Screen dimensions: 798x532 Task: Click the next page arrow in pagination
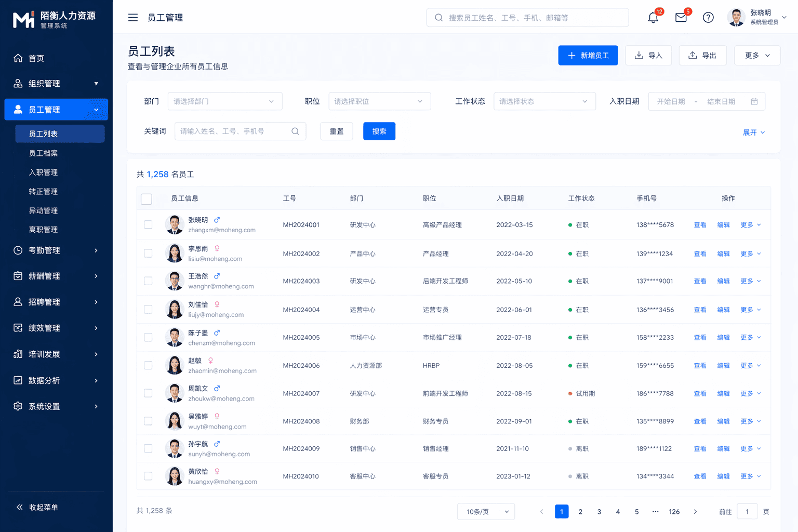[x=695, y=512]
